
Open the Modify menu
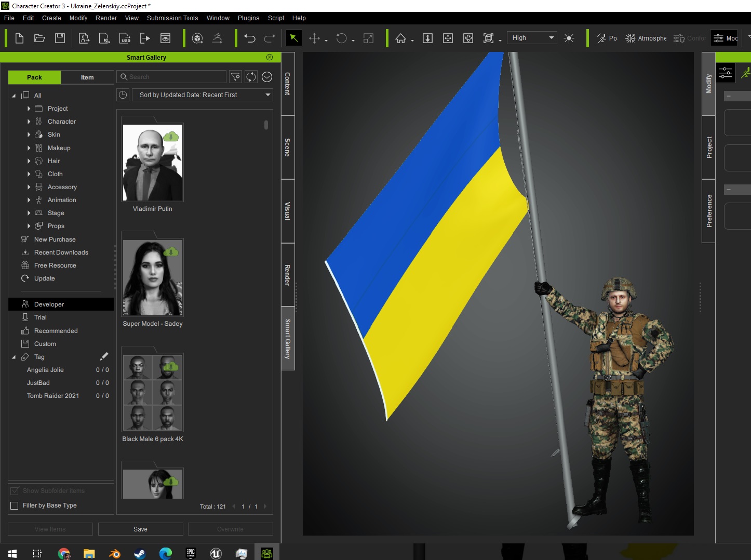click(x=78, y=18)
